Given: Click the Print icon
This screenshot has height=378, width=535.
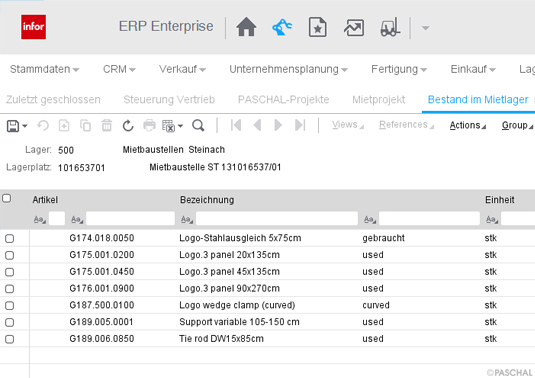Looking at the screenshot, I should (x=149, y=126).
